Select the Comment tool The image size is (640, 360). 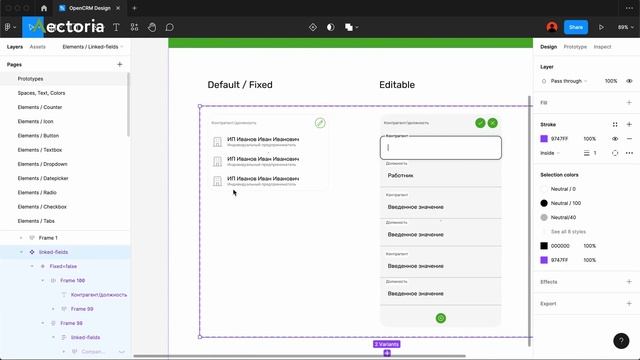170,27
